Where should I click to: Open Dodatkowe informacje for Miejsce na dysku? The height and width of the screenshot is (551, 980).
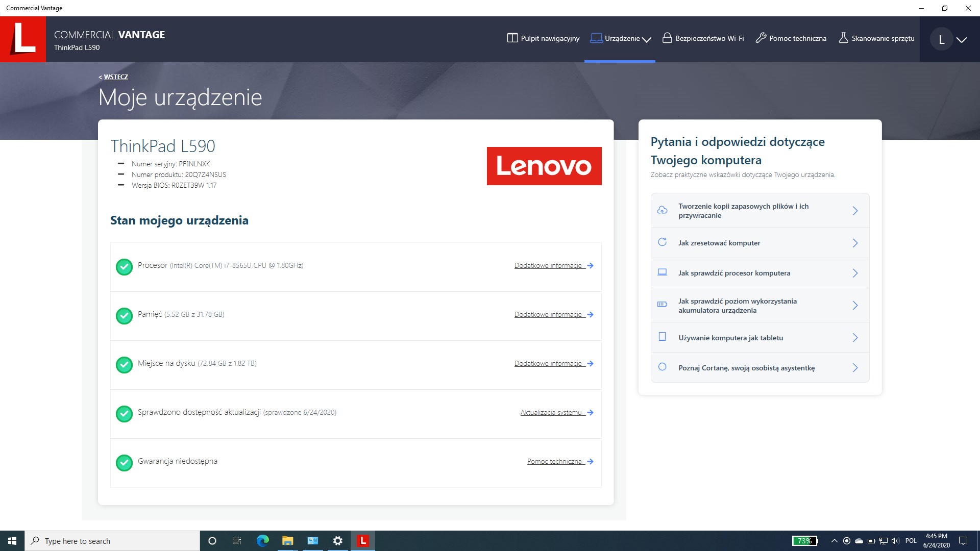554,363
